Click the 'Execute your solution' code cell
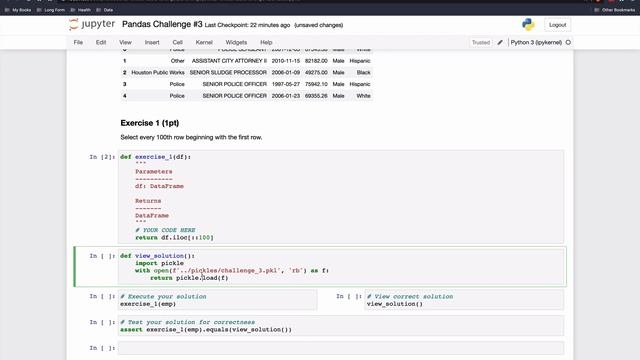Viewport: 640px width, 360px height. click(218, 300)
